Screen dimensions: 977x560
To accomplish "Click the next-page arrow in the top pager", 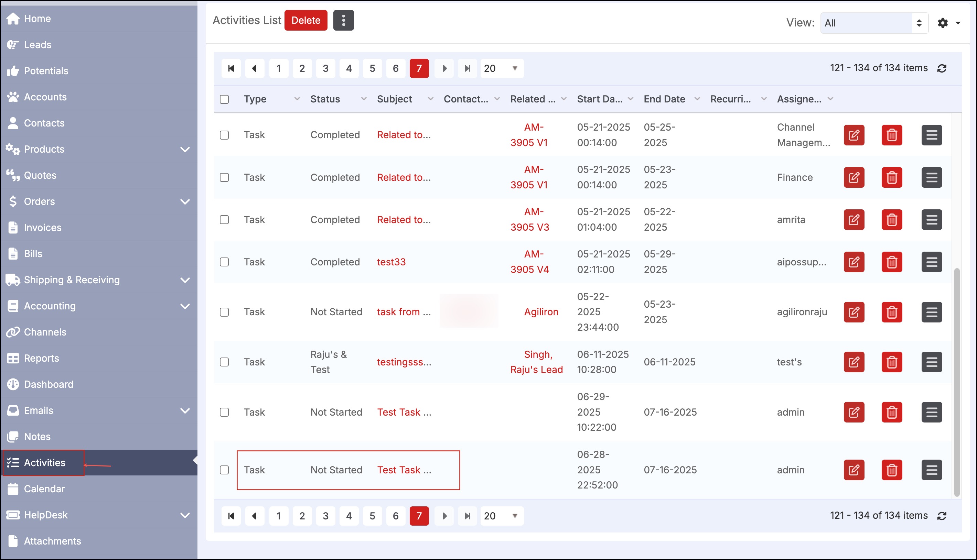I will pyautogui.click(x=444, y=68).
